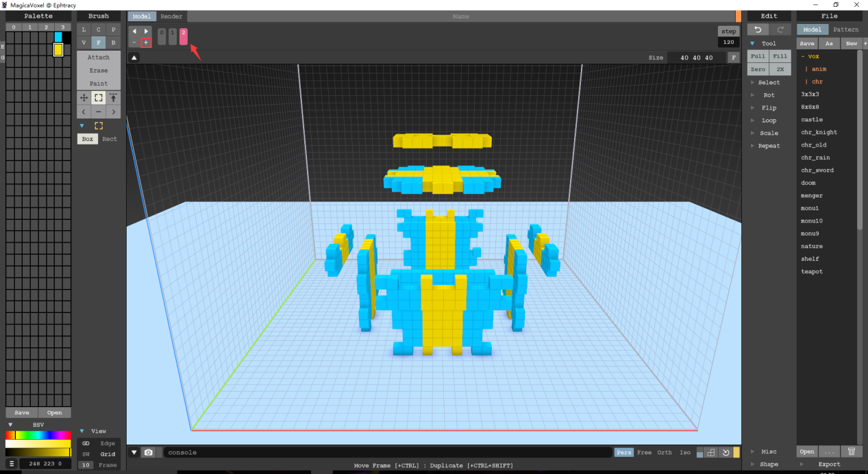Select the Move tool icon in Brush panel
This screenshot has width=868, height=474.
pos(84,98)
